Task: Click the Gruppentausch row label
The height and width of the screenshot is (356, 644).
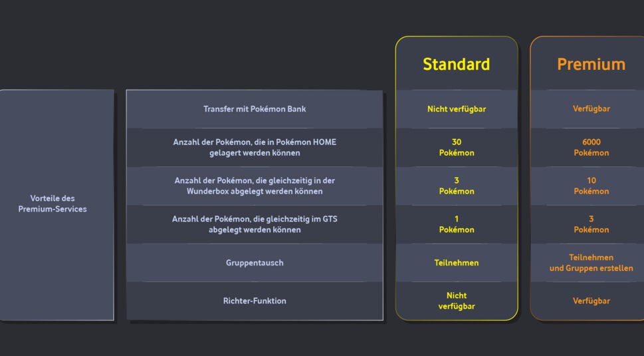Action: (x=255, y=263)
